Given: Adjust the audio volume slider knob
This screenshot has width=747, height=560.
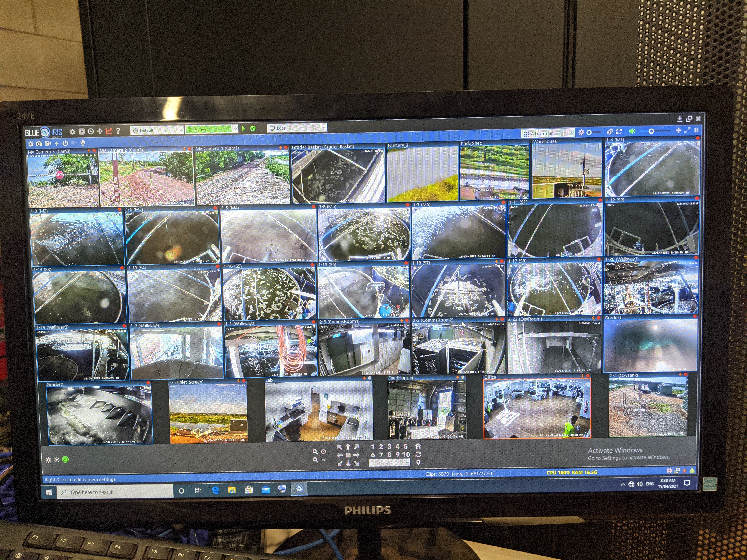Looking at the screenshot, I should (x=651, y=131).
